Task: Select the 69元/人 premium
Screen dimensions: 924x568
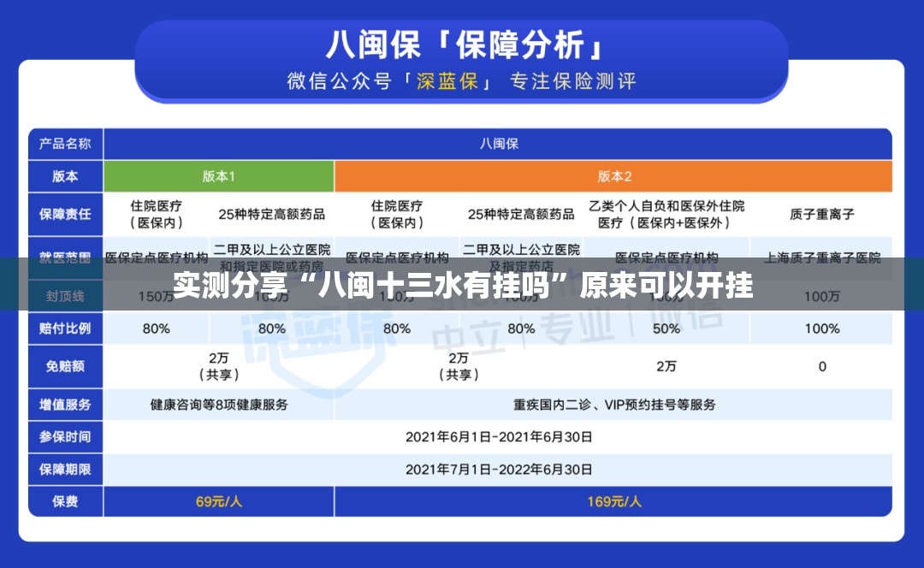Action: [x=219, y=502]
